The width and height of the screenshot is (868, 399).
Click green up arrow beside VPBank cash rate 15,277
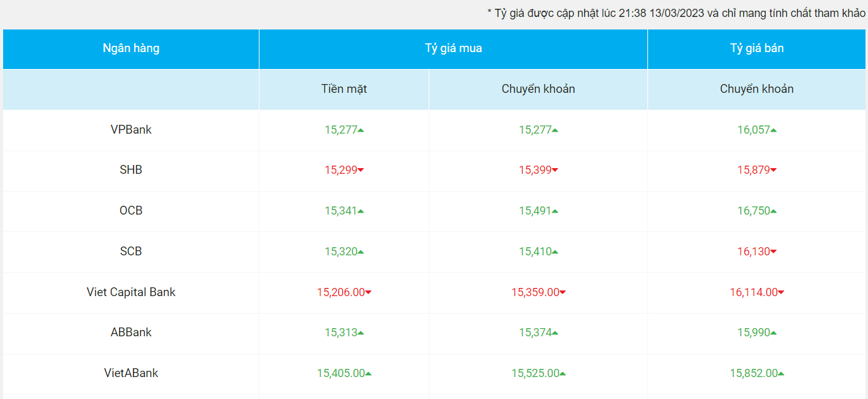[x=361, y=130]
